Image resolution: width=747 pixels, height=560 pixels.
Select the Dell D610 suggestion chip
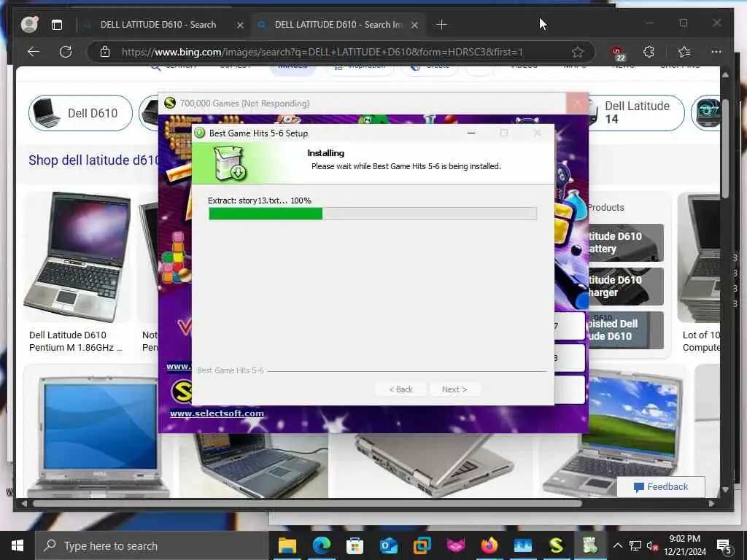(x=80, y=113)
